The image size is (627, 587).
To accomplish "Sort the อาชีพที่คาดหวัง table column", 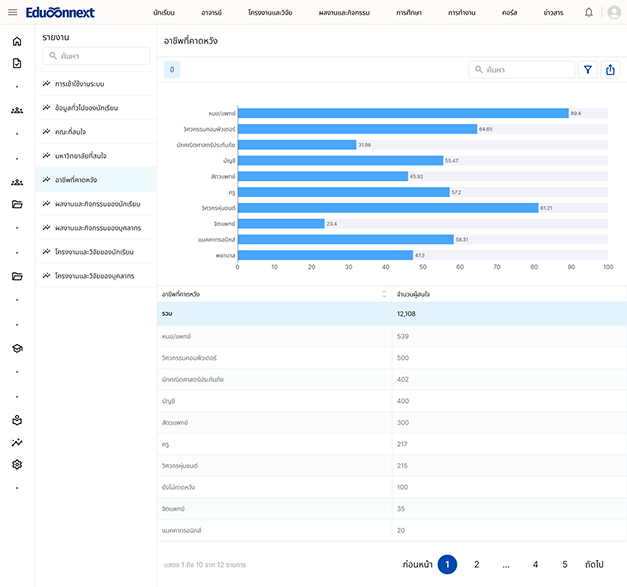I will 384,294.
